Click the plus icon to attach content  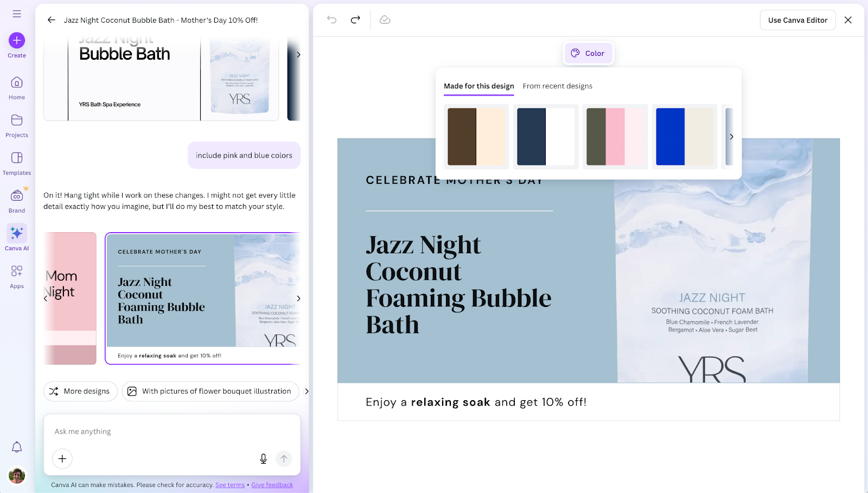(x=62, y=458)
